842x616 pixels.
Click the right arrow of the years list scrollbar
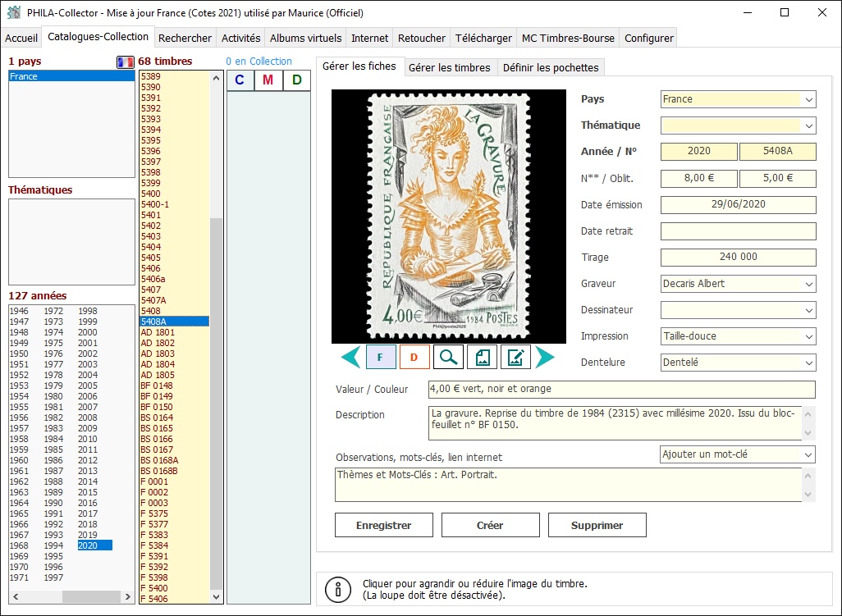(x=128, y=596)
